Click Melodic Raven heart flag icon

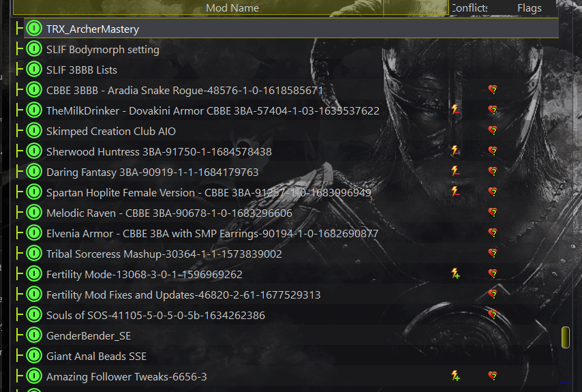(493, 212)
